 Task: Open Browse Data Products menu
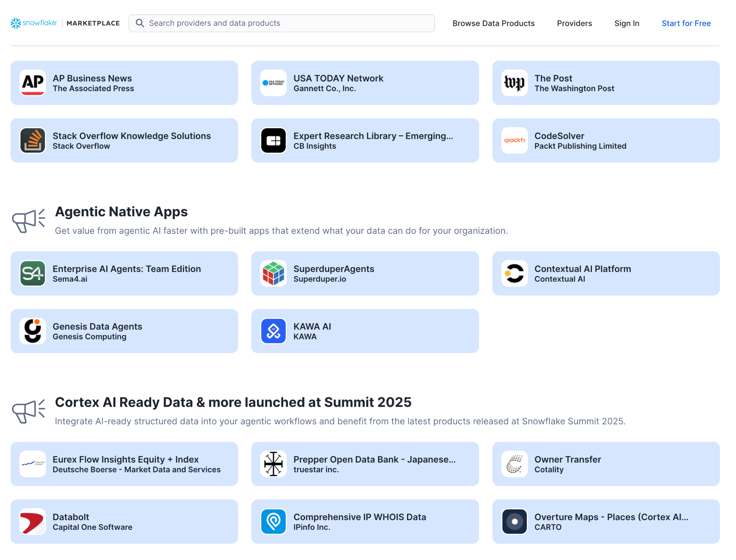[493, 23]
